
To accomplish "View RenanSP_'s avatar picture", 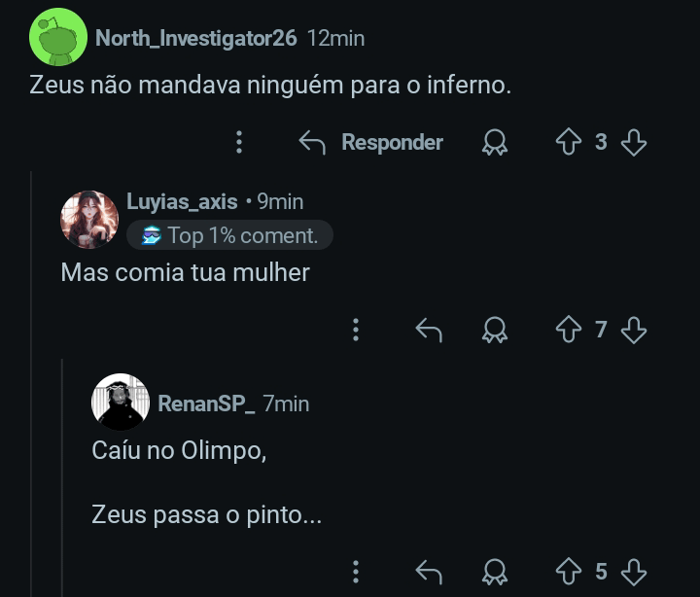I will click(x=121, y=402).
